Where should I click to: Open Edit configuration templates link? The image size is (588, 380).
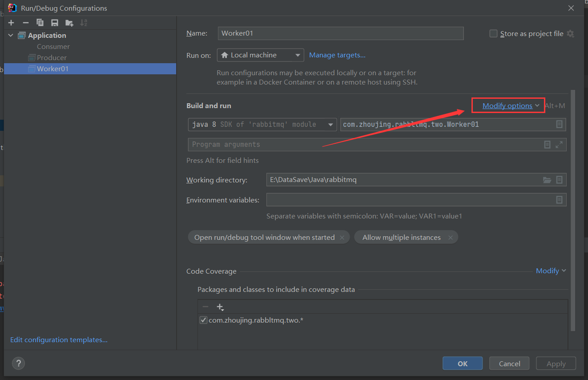tap(59, 340)
